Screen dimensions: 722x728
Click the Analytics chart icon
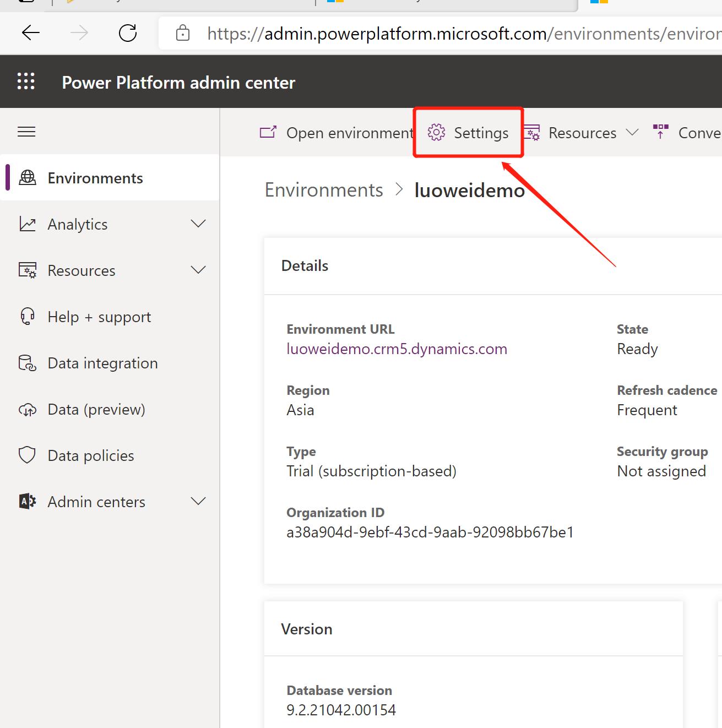point(28,224)
